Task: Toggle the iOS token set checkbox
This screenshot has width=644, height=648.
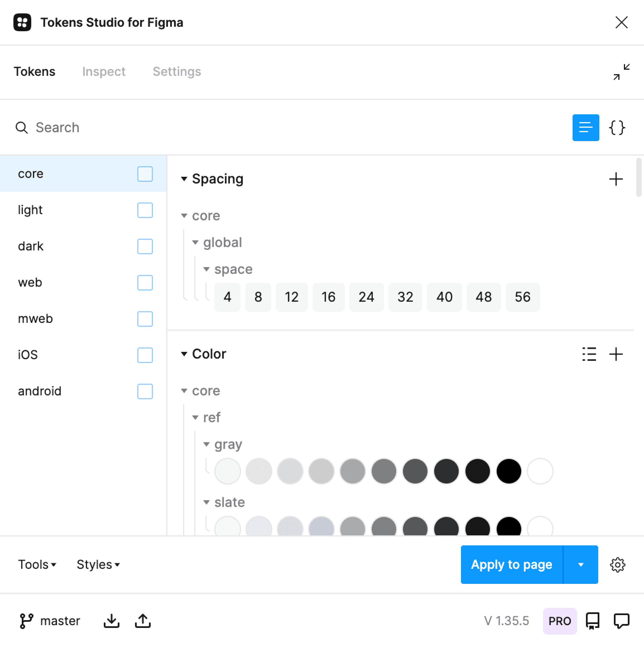Action: 145,355
